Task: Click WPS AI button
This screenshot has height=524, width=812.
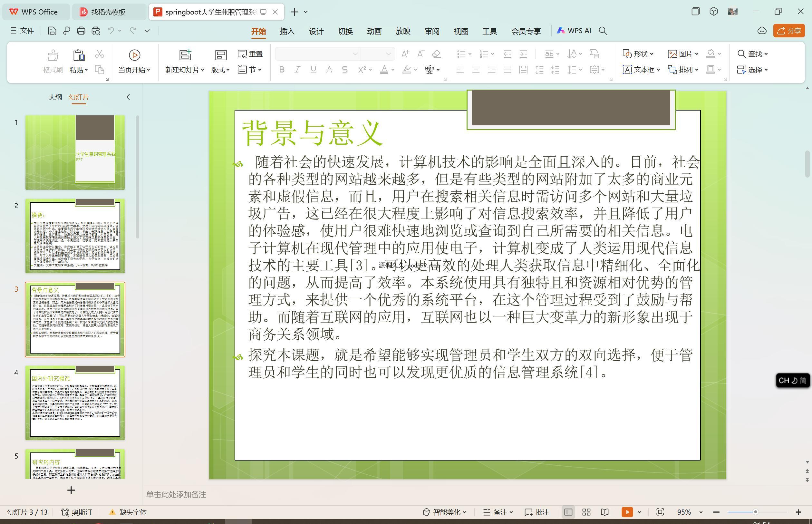Action: point(574,31)
